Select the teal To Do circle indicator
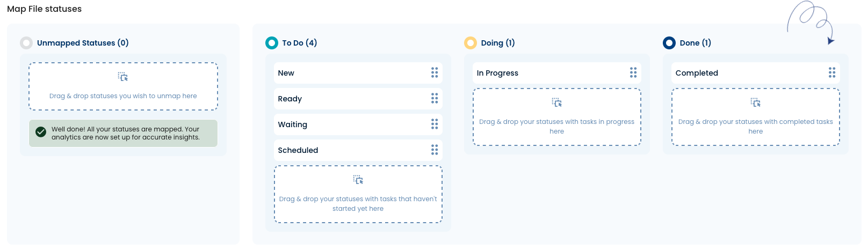Screen dimensions: 868x250 272,43
